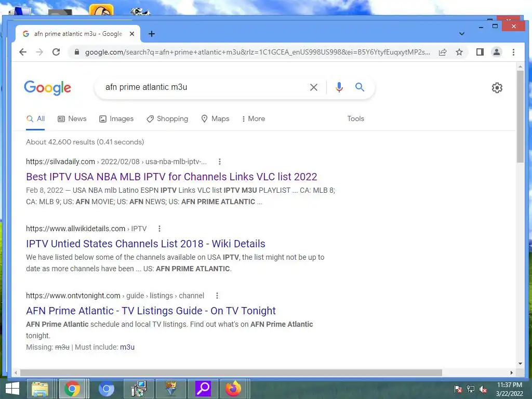Open the Chrome side panel
This screenshot has width=532, height=399.
(480, 52)
